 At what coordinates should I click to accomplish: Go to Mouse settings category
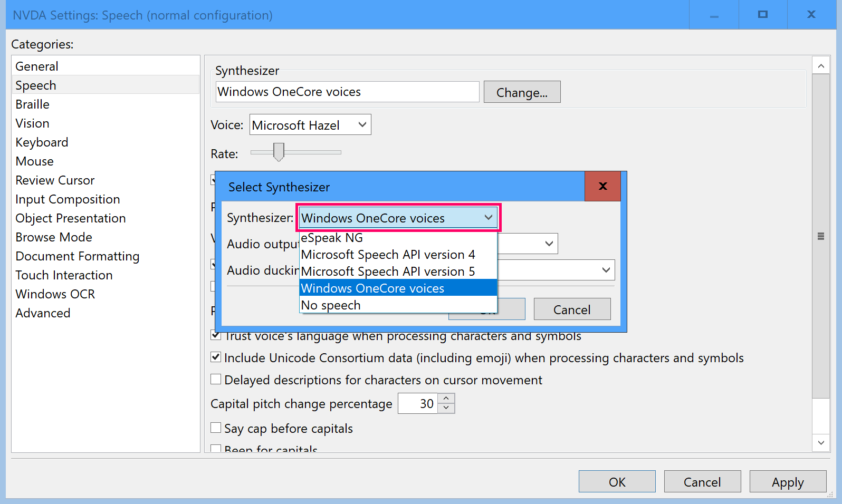click(106, 161)
